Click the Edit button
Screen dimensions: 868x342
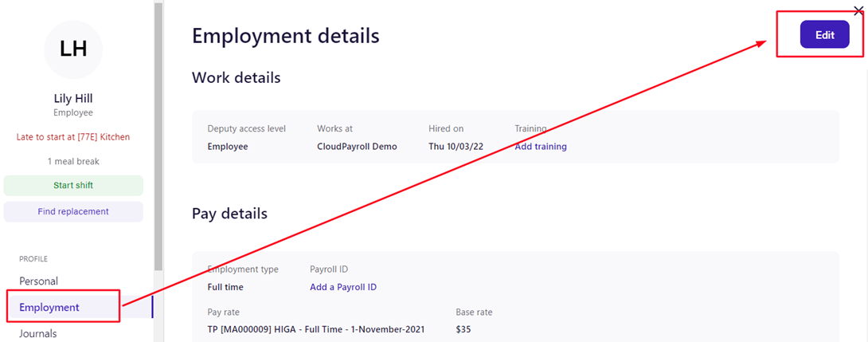tap(824, 34)
